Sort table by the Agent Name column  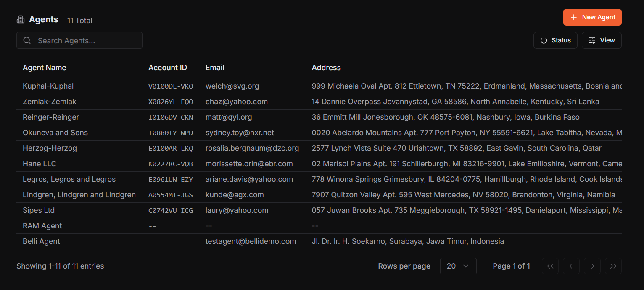click(45, 67)
